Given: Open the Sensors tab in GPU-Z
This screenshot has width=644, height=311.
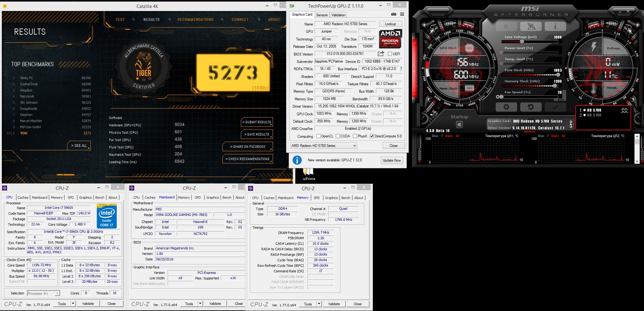Looking at the screenshot, I should (322, 15).
